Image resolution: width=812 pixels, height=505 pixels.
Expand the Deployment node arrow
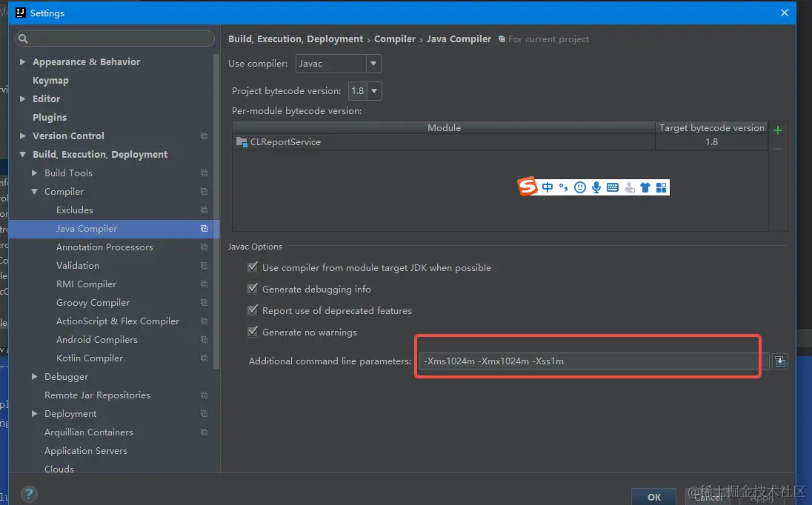click(x=34, y=413)
